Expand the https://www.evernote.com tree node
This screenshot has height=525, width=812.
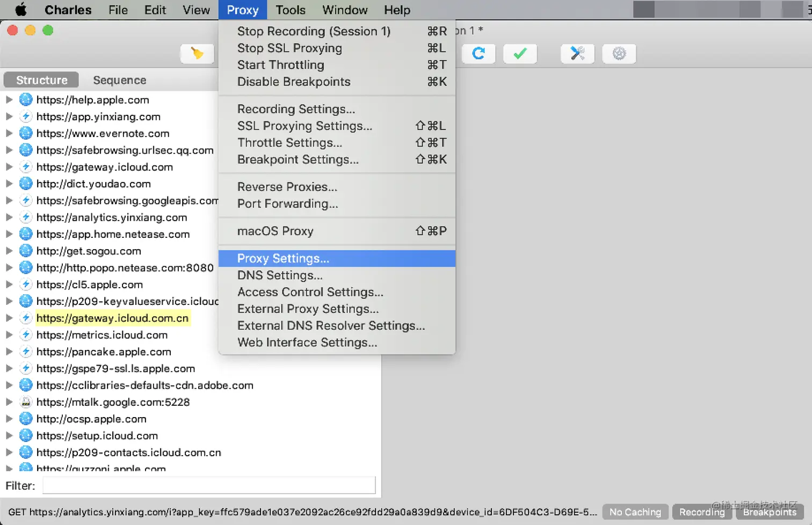click(x=9, y=133)
